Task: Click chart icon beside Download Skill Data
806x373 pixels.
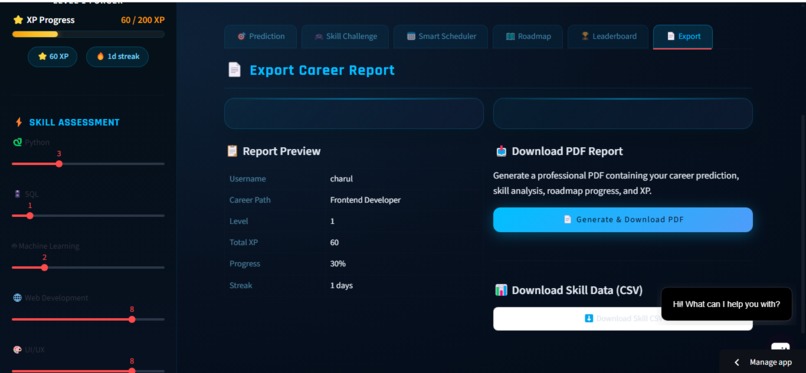Action: tap(501, 290)
